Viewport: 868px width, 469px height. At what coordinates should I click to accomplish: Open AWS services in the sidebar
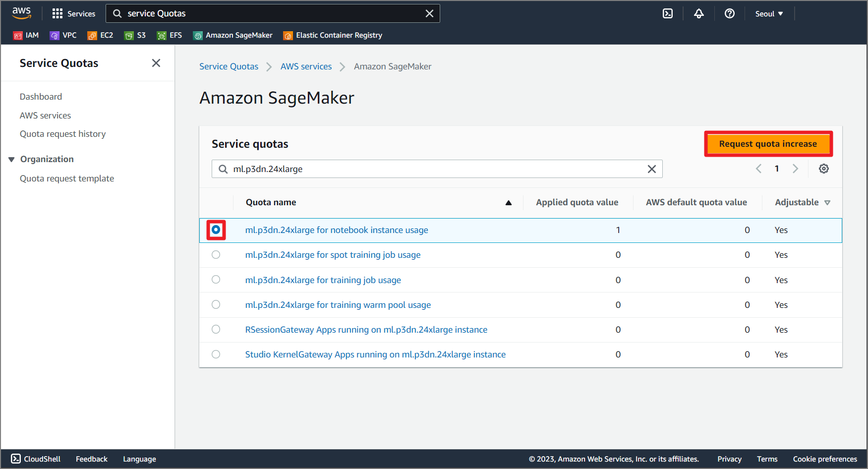point(45,116)
